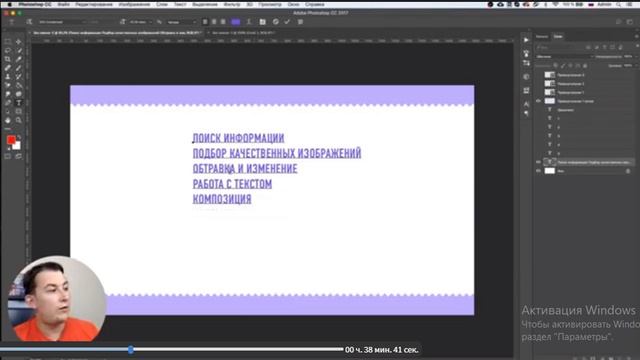640x360 pixels.
Task: Select the Zoom tool
Action: pyautogui.click(x=19, y=120)
